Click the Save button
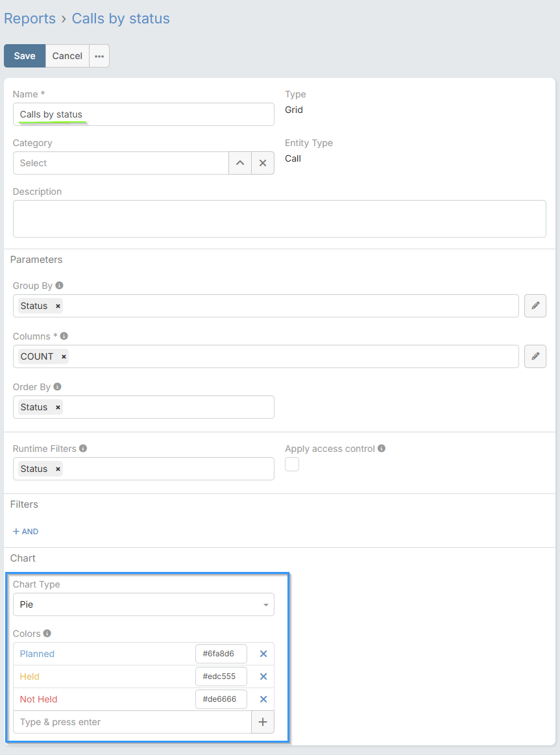The image size is (560, 755). pyautogui.click(x=25, y=56)
